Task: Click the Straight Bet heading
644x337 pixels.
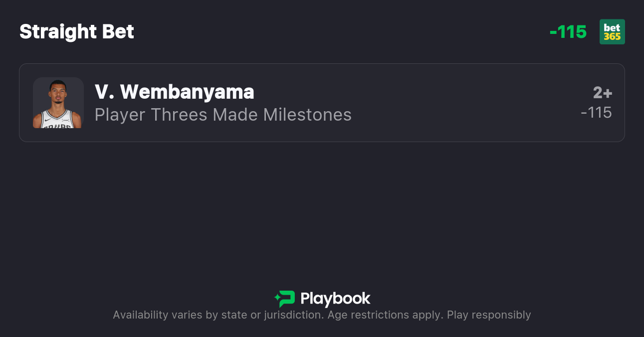Action: (77, 32)
